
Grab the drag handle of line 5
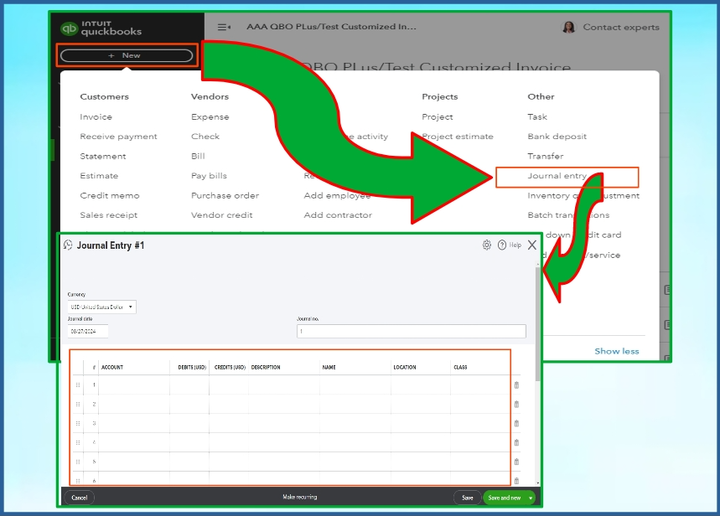[78, 462]
